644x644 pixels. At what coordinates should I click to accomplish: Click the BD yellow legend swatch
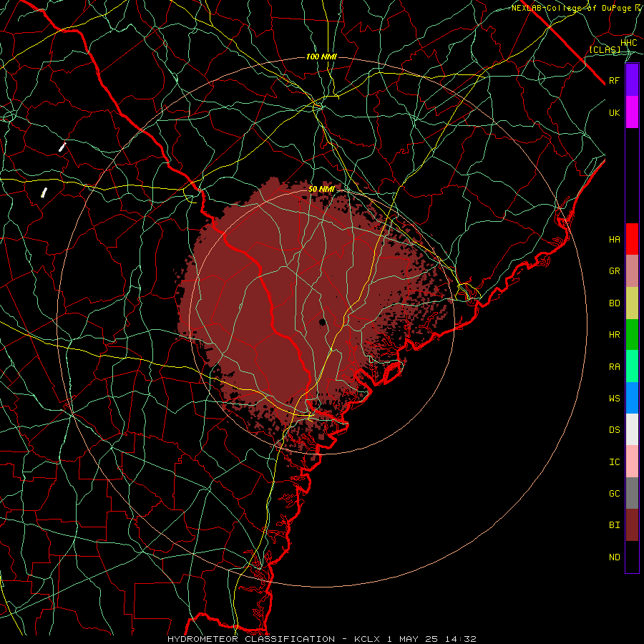pyautogui.click(x=632, y=303)
